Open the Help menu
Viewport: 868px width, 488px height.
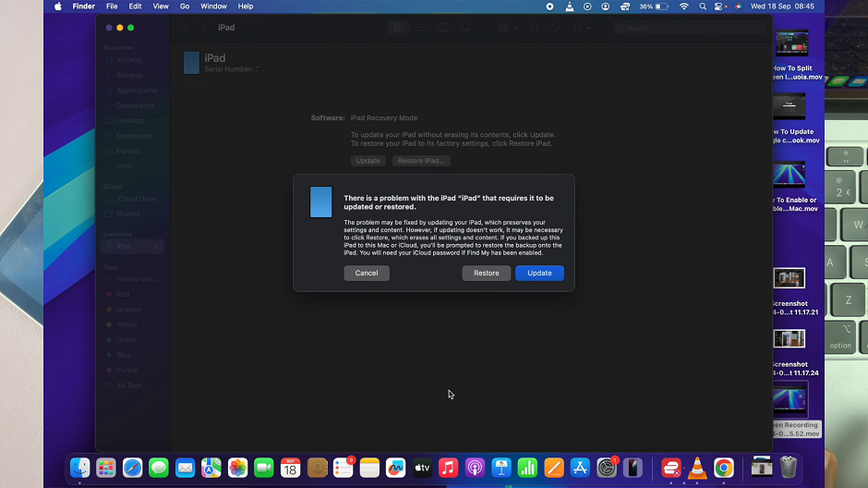[x=246, y=6]
